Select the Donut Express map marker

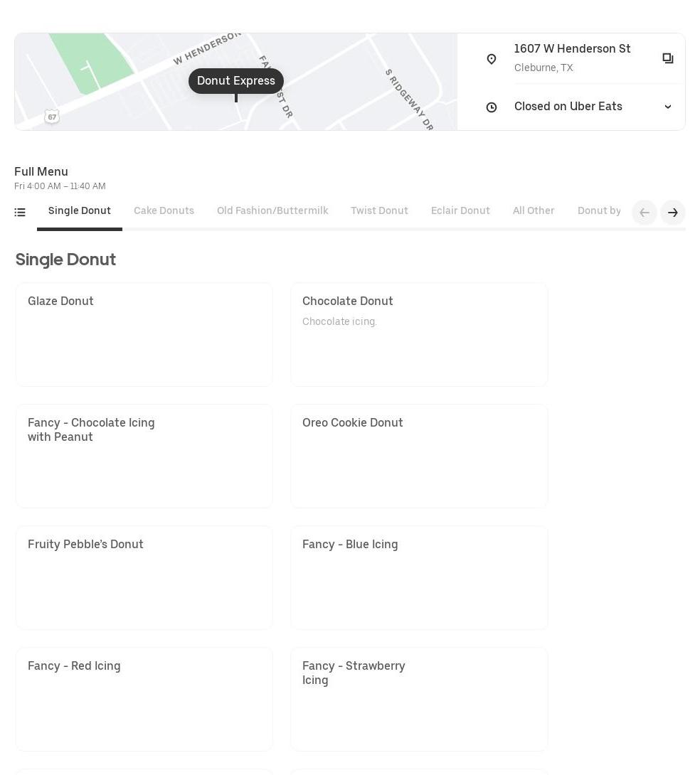pos(235,80)
